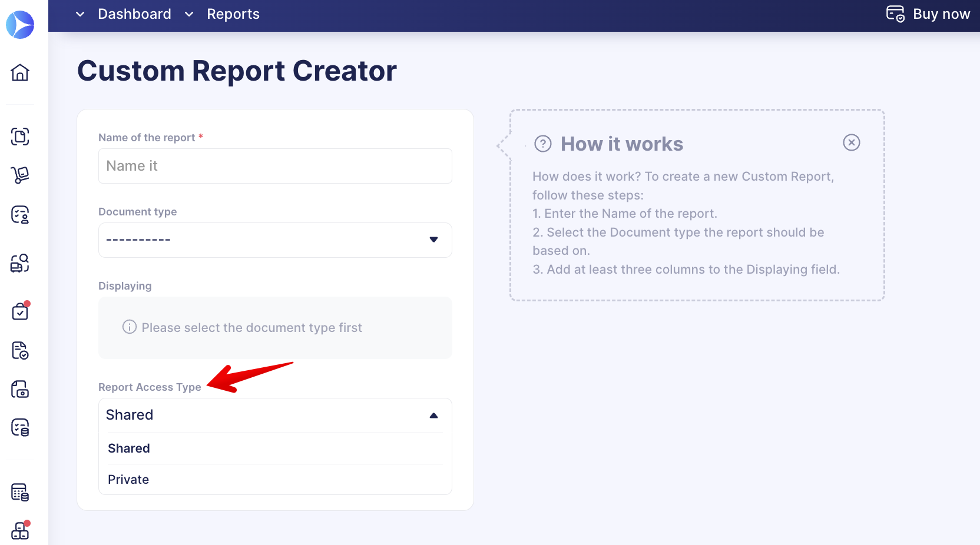The image size is (980, 545).
Task: Click step '1. Enter the Name of the report.'
Action: click(625, 214)
